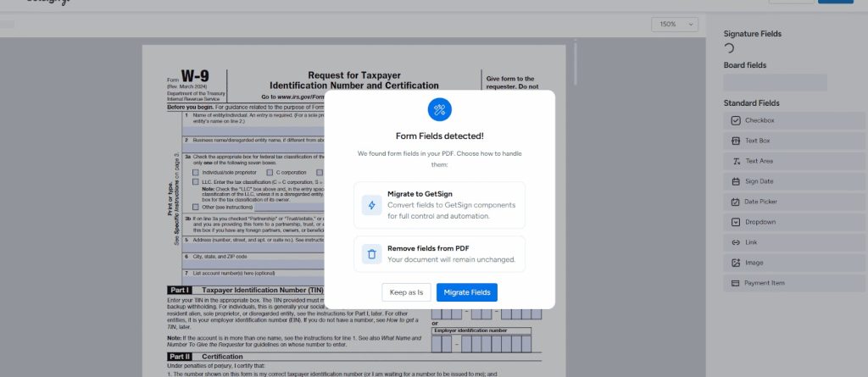Tick the Other (see instructions) checkbox

(x=196, y=207)
